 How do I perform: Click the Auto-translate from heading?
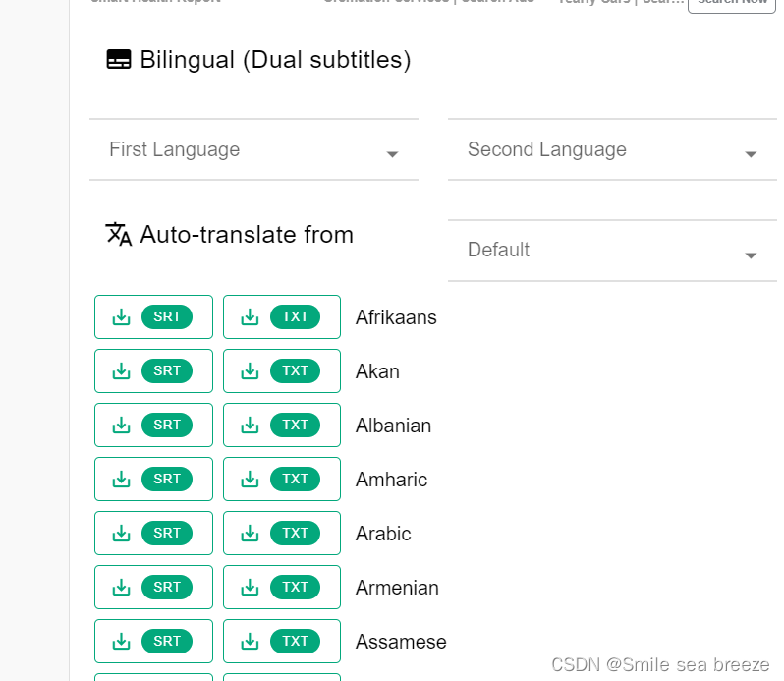click(247, 235)
